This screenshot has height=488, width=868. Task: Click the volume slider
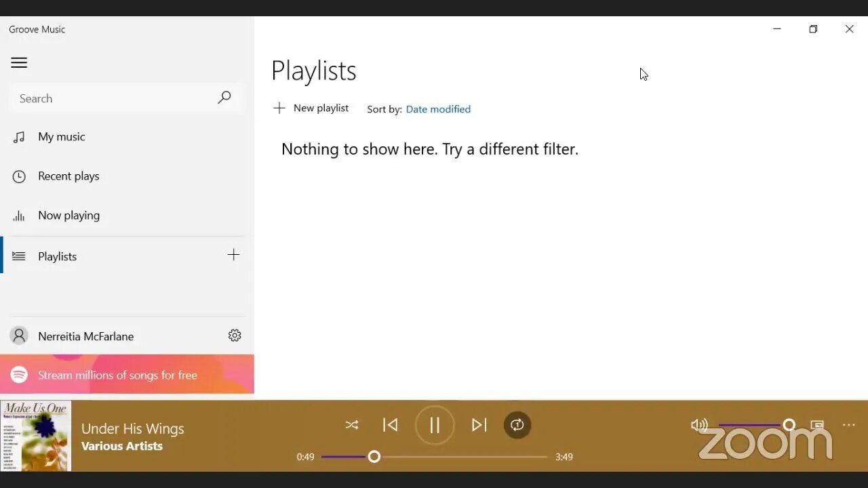(x=756, y=425)
